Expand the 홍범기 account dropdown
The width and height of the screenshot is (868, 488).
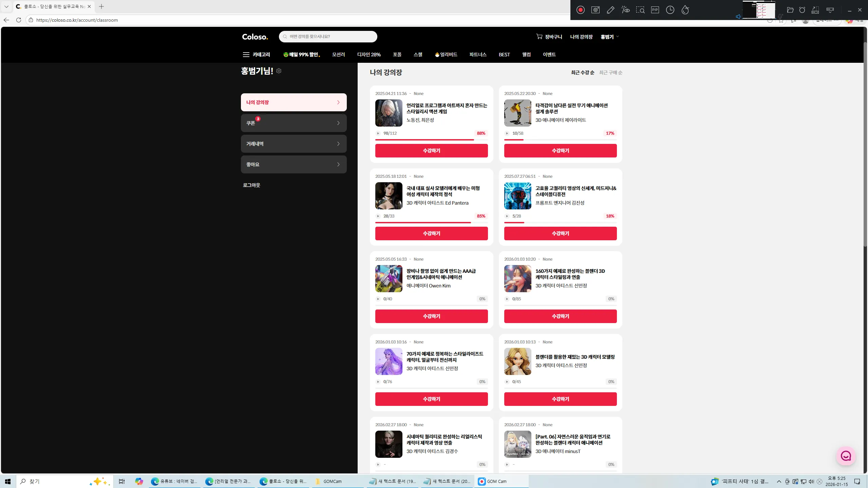click(x=609, y=37)
